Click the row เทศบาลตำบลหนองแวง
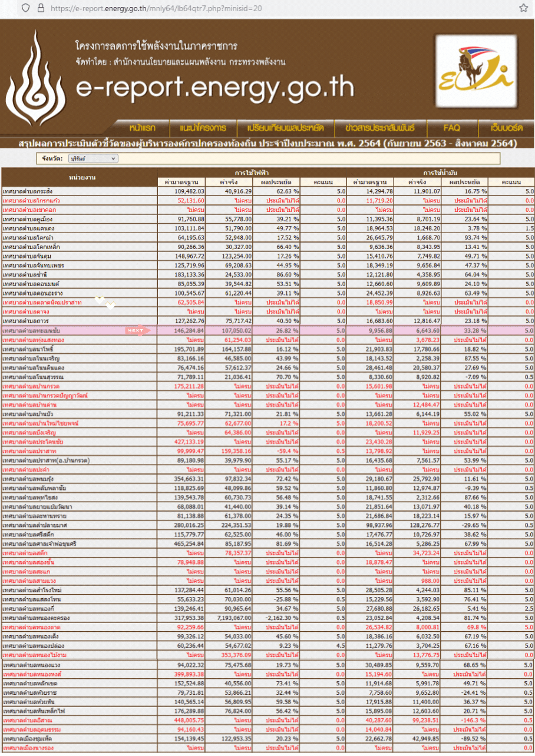The height and width of the screenshot is (756, 535). 267,665
